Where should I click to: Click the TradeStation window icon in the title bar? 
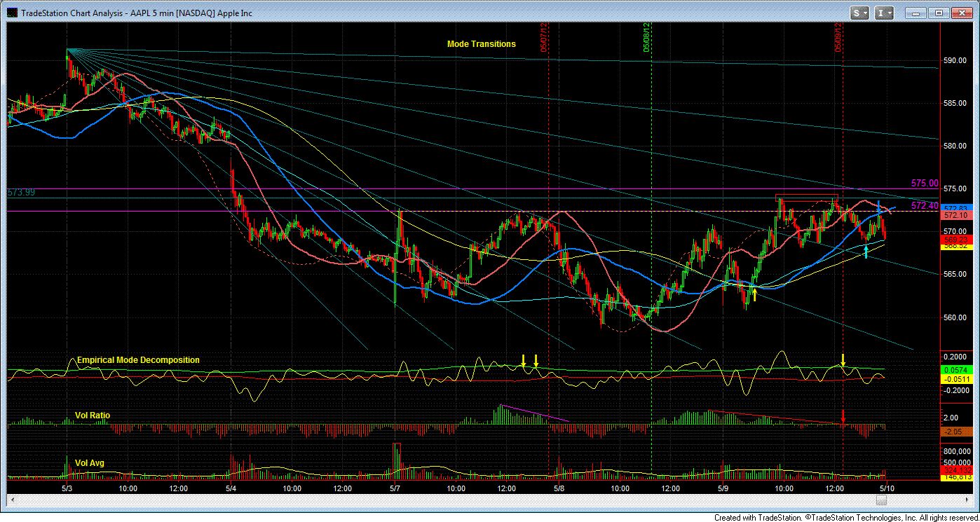[12, 13]
